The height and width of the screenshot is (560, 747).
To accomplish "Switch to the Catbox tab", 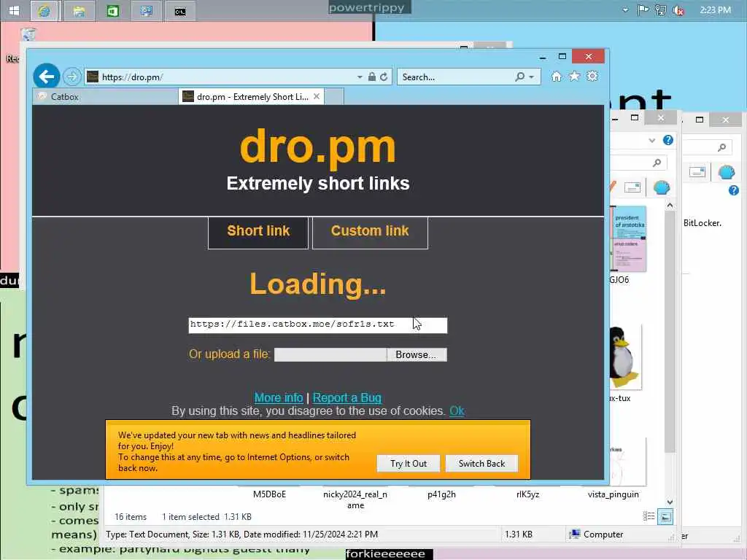I will click(x=105, y=97).
